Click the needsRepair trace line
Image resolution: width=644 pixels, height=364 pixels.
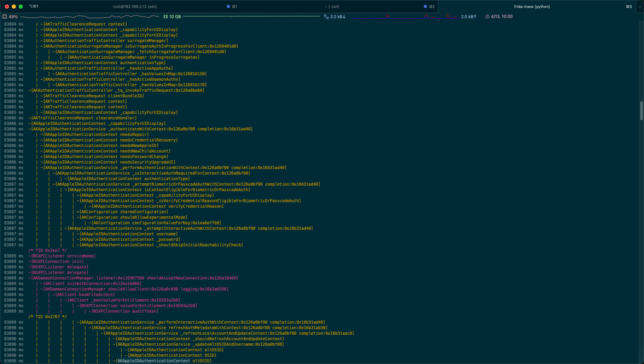94,135
